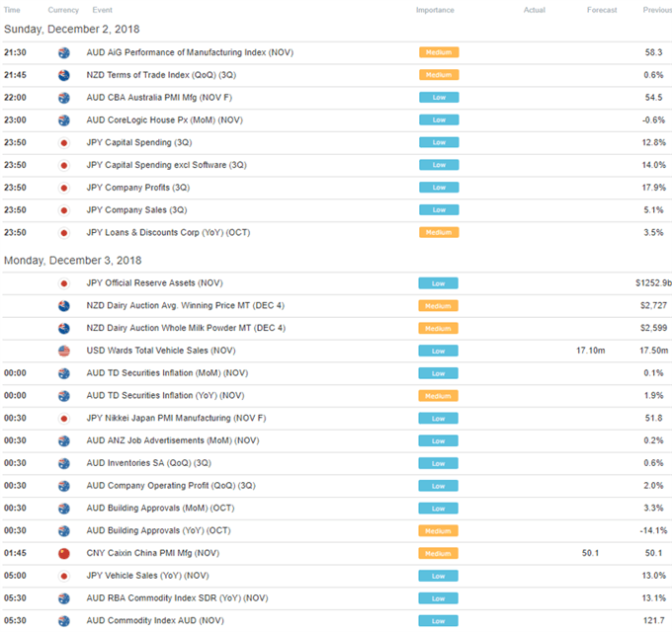Open the USD Wards Total Vehicle Sales event

[161, 351]
